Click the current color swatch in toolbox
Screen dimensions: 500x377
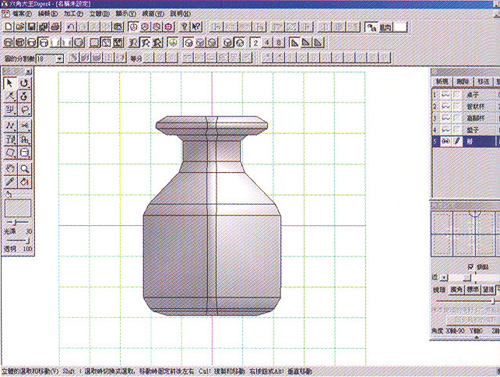tap(18, 208)
